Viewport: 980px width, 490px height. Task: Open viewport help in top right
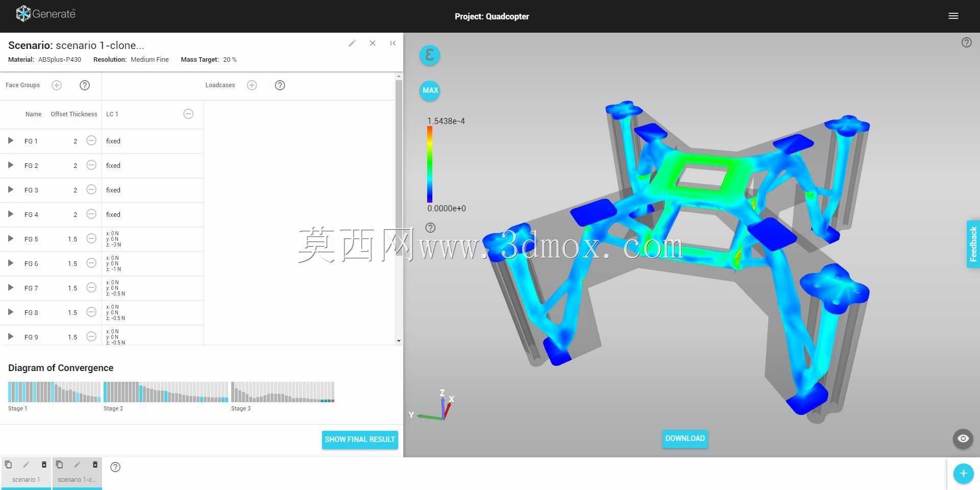click(966, 42)
